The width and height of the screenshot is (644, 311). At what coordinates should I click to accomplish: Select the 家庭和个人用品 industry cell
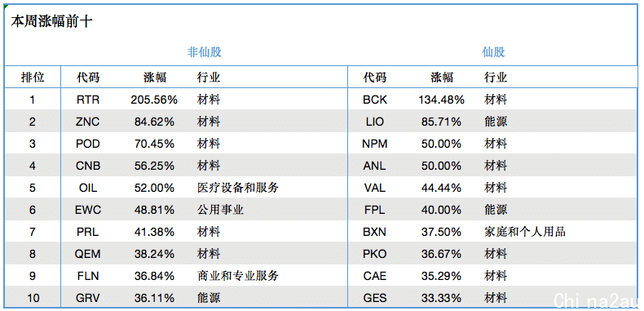pyautogui.click(x=525, y=232)
